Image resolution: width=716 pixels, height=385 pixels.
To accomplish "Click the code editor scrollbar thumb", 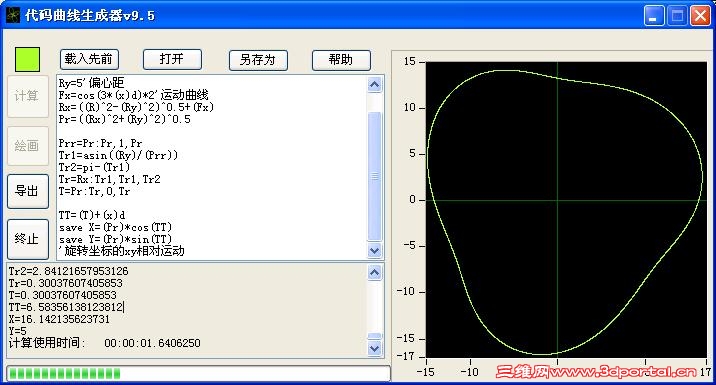I will [x=374, y=176].
